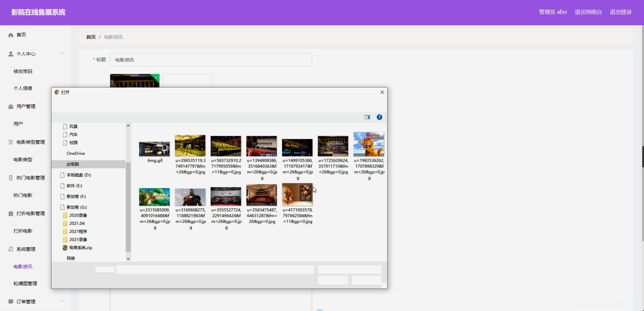Image resolution: width=644 pixels, height=311 pixels.
Task: Open the 修改密码 menu item
Action: 23,71
